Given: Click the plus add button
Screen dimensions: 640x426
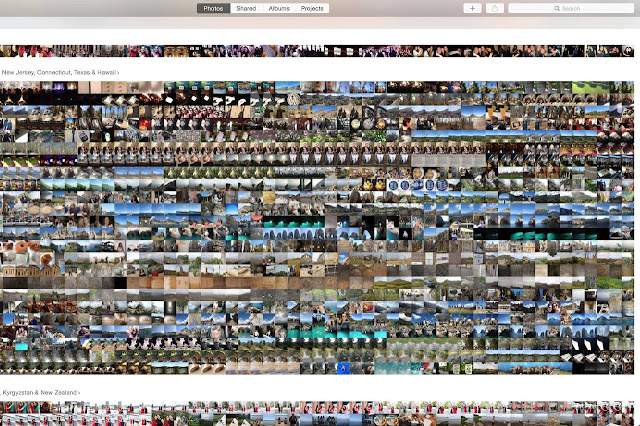Looking at the screenshot, I should tap(472, 8).
